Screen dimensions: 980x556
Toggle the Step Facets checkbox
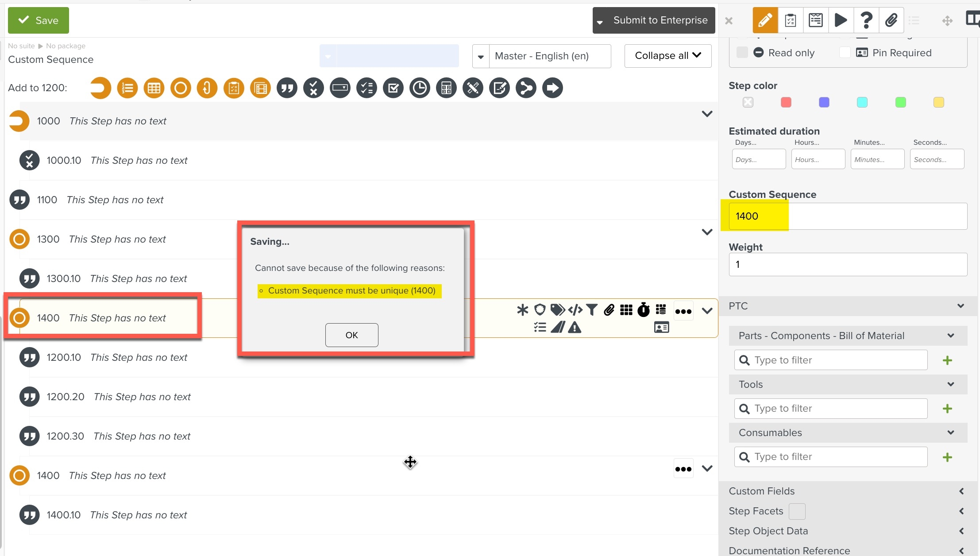pos(797,511)
